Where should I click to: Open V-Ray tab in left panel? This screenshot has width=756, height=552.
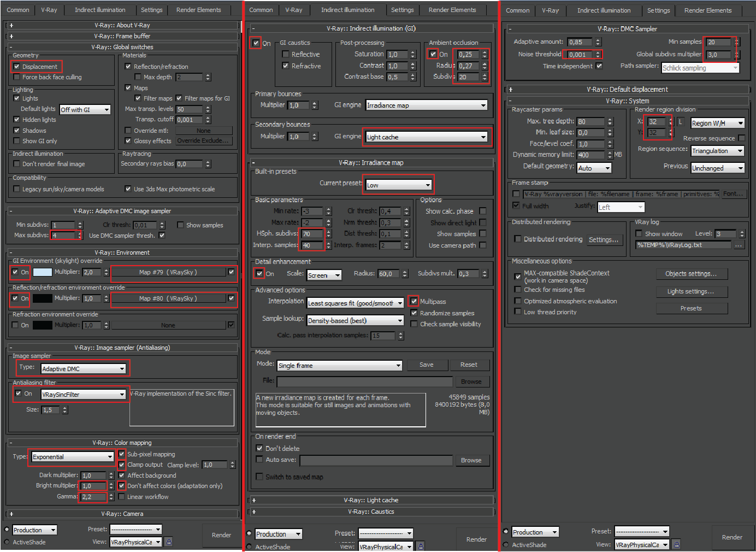pos(49,10)
